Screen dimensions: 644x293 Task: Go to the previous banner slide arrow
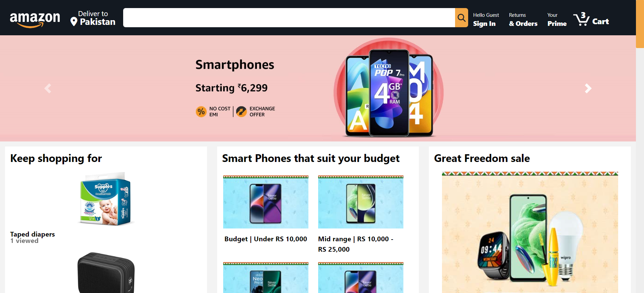click(x=48, y=88)
